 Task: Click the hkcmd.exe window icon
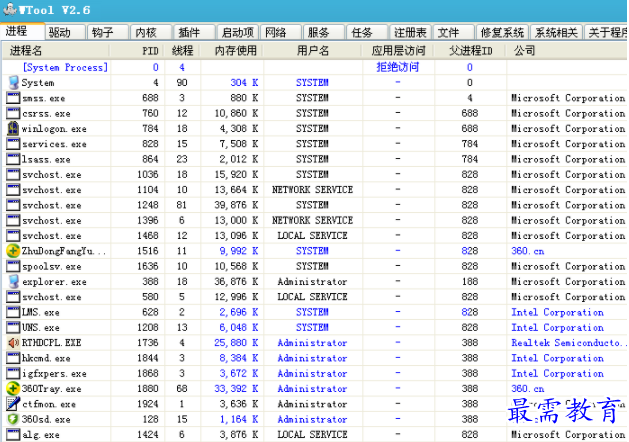pyautogui.click(x=13, y=358)
